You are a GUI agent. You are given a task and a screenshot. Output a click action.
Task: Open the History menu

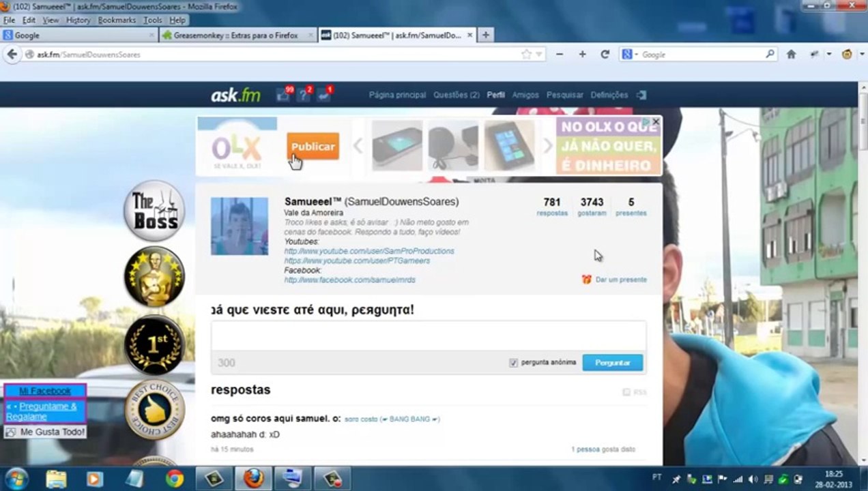click(x=78, y=20)
